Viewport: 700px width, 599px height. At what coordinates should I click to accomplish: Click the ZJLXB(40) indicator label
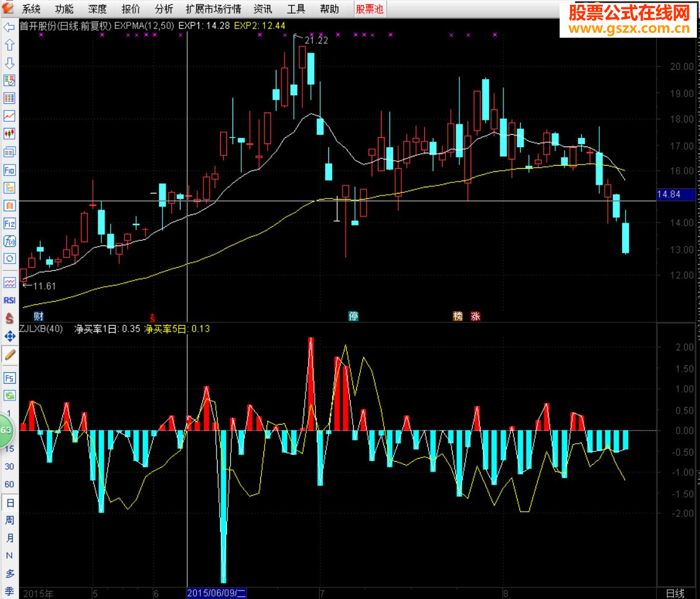[x=41, y=329]
